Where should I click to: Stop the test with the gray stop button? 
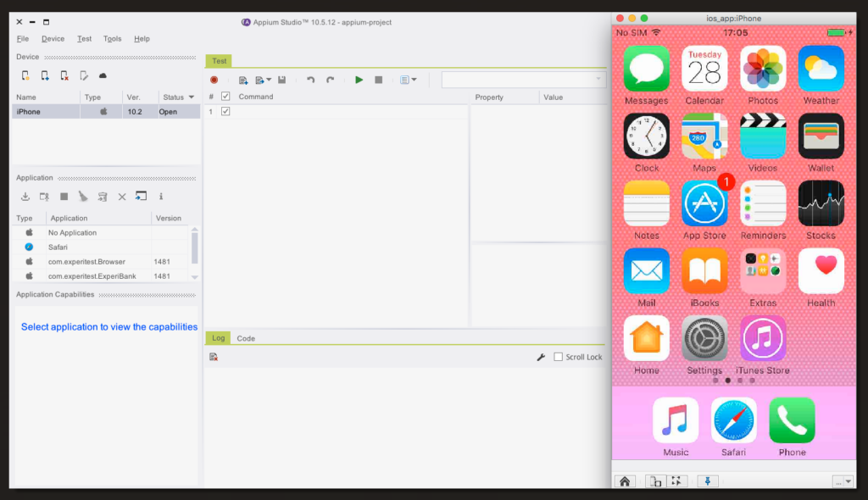(379, 80)
